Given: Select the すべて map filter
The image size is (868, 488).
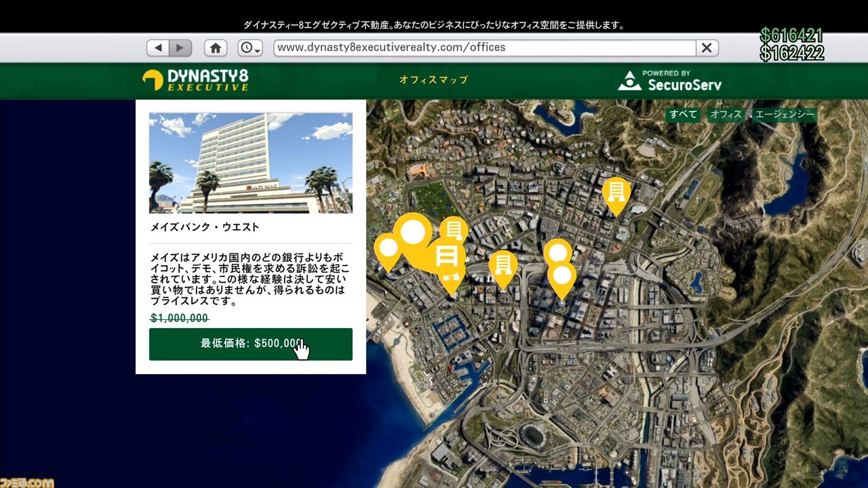Looking at the screenshot, I should point(683,115).
